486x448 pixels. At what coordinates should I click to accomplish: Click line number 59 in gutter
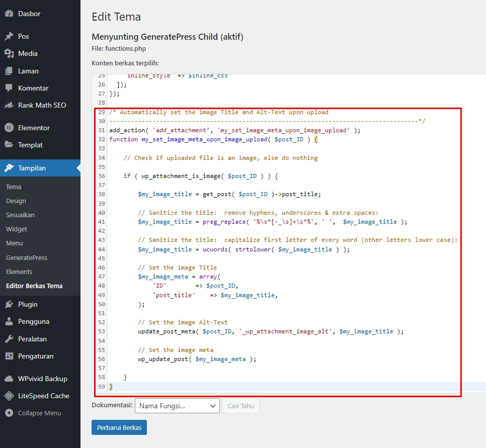(102, 387)
